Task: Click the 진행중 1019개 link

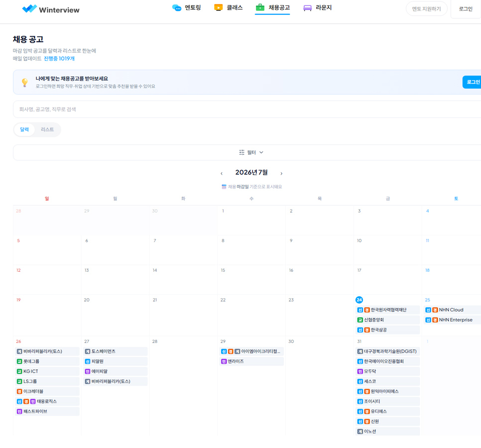Action: coord(59,59)
